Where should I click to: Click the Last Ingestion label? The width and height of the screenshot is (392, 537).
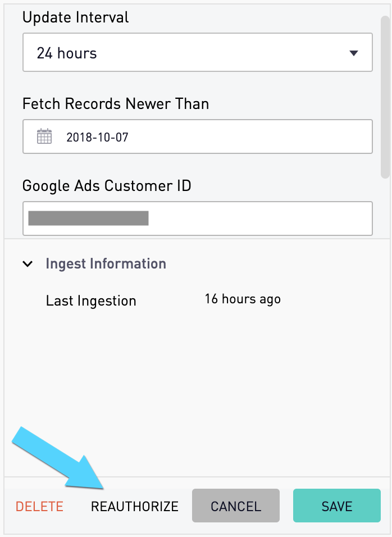tap(91, 301)
